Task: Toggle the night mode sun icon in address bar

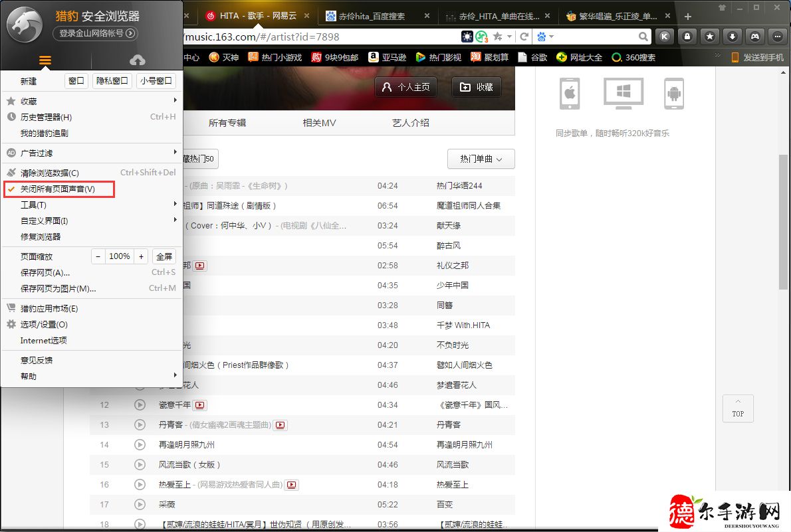Action: point(467,37)
